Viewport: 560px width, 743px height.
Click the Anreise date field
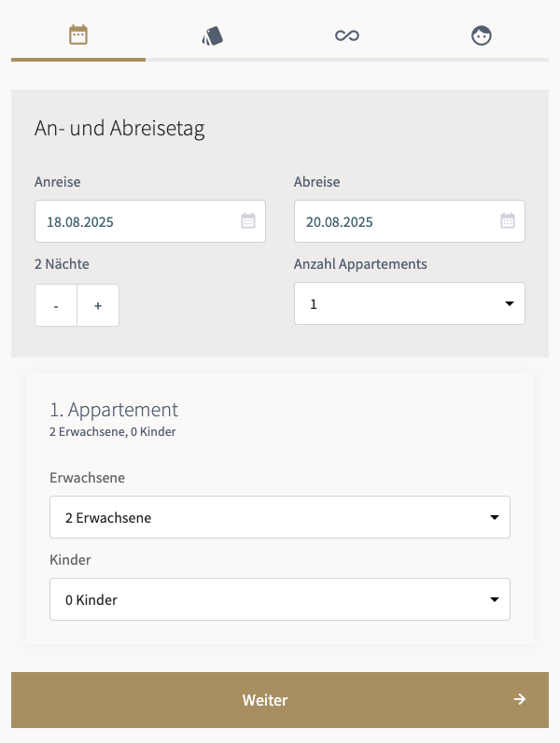point(140,221)
